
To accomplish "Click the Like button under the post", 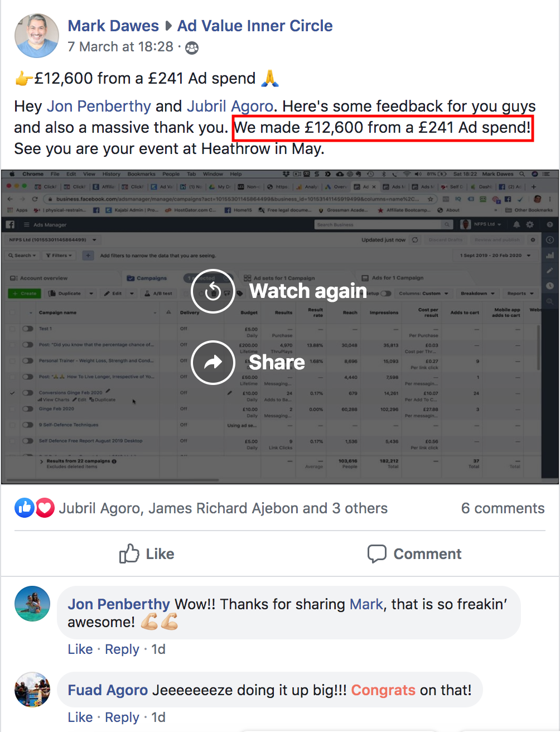I will (147, 553).
